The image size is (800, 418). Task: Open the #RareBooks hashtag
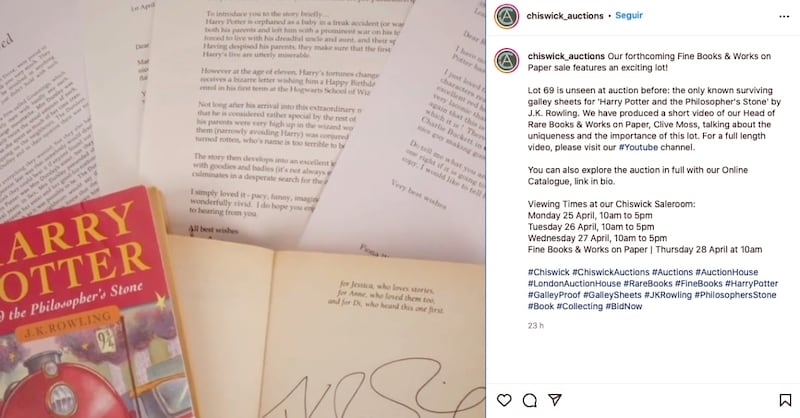pyautogui.click(x=648, y=284)
